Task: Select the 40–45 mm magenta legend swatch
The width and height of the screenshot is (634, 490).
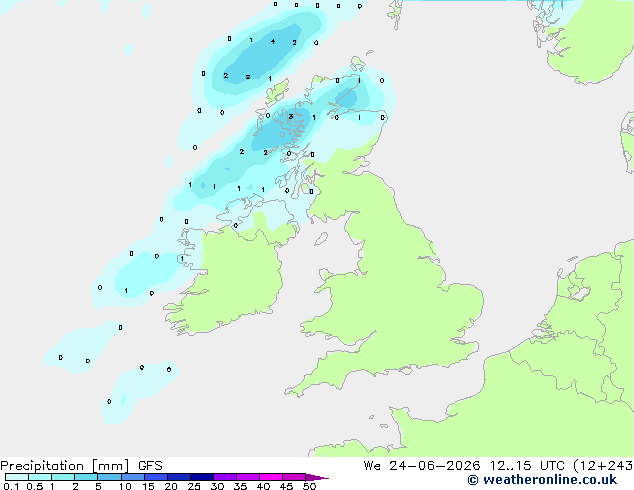Action: coord(271,477)
